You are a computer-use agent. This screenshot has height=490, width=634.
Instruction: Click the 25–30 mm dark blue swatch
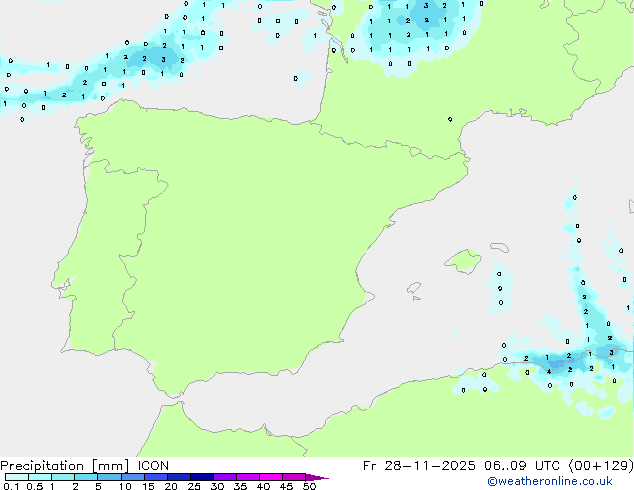201,477
